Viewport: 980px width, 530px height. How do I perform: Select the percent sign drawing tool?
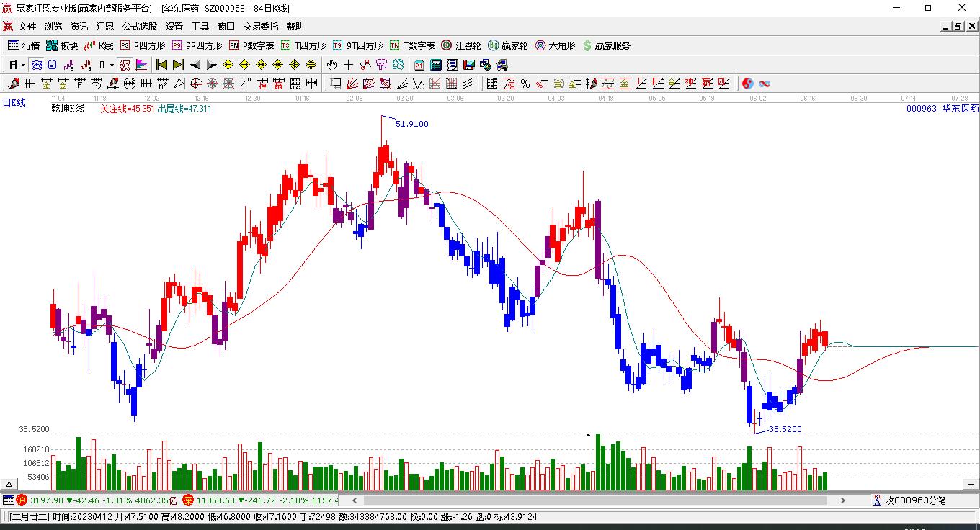[525, 84]
